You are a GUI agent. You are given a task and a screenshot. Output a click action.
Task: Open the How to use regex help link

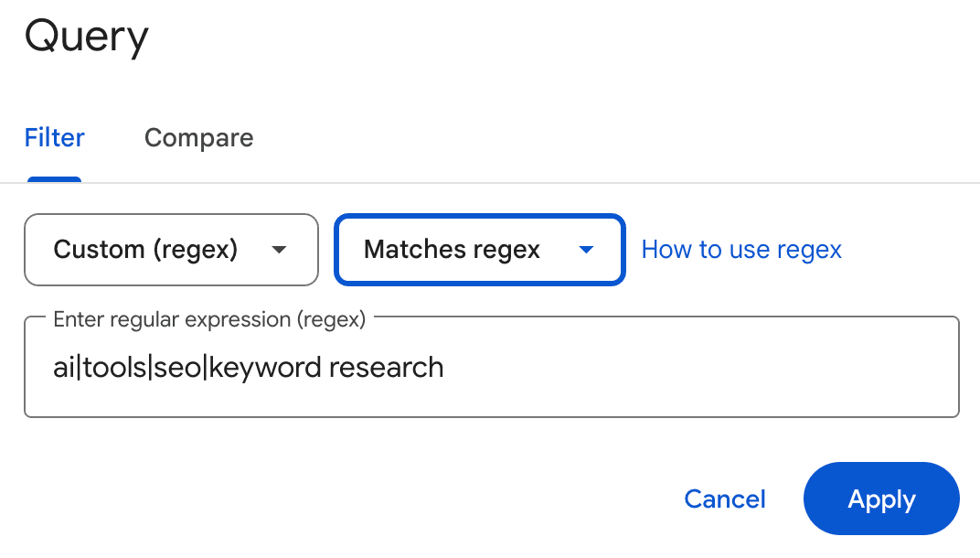click(741, 249)
